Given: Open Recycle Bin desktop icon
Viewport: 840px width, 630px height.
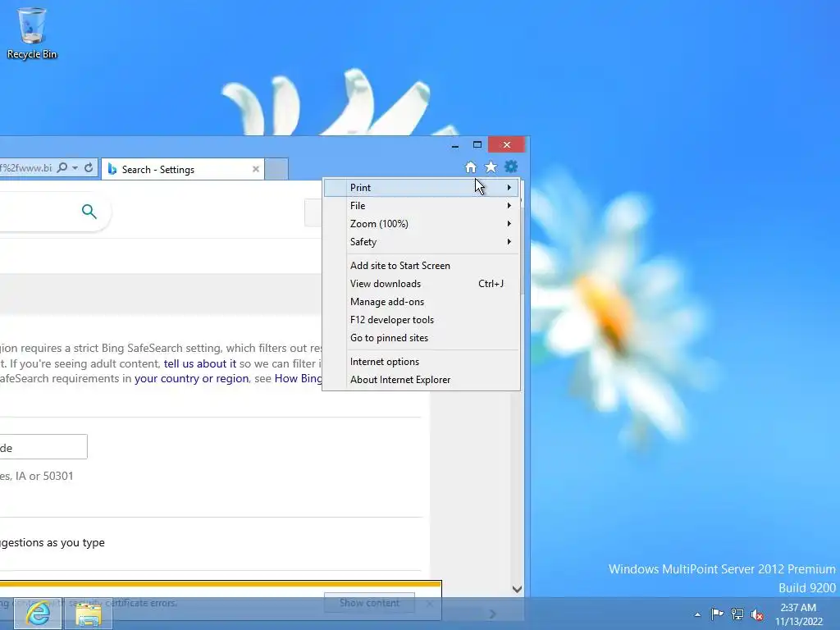Looking at the screenshot, I should (32, 33).
